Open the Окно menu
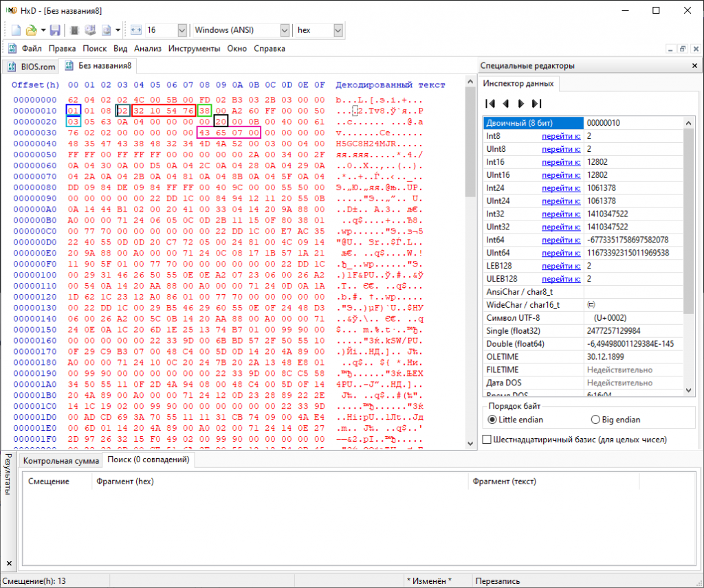This screenshot has width=704, height=588. point(237,49)
